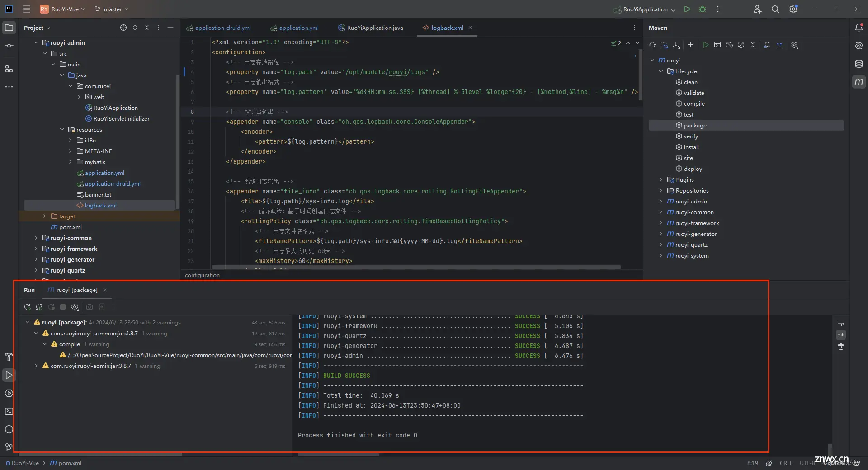
Task: Click the cursor position 8:19 indicator
Action: [752, 463]
